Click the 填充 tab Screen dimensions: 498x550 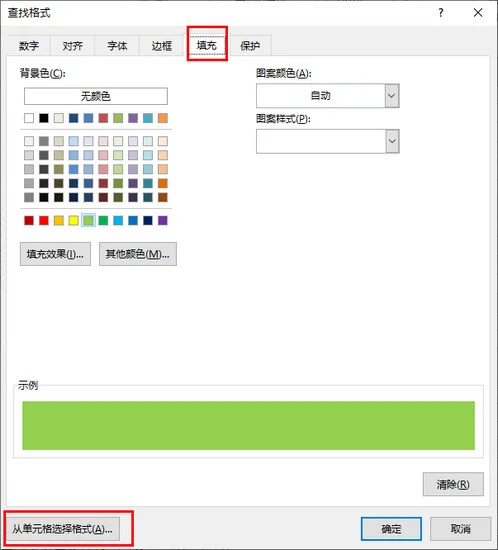pos(207,45)
